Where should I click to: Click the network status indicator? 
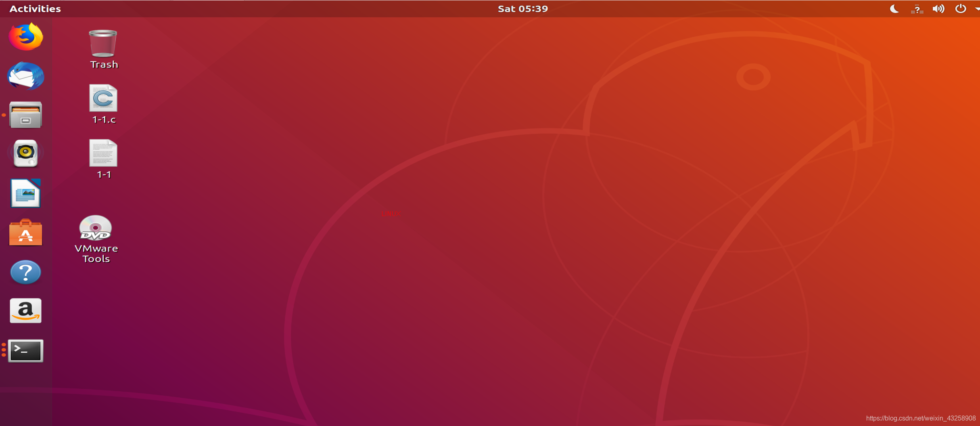point(917,9)
